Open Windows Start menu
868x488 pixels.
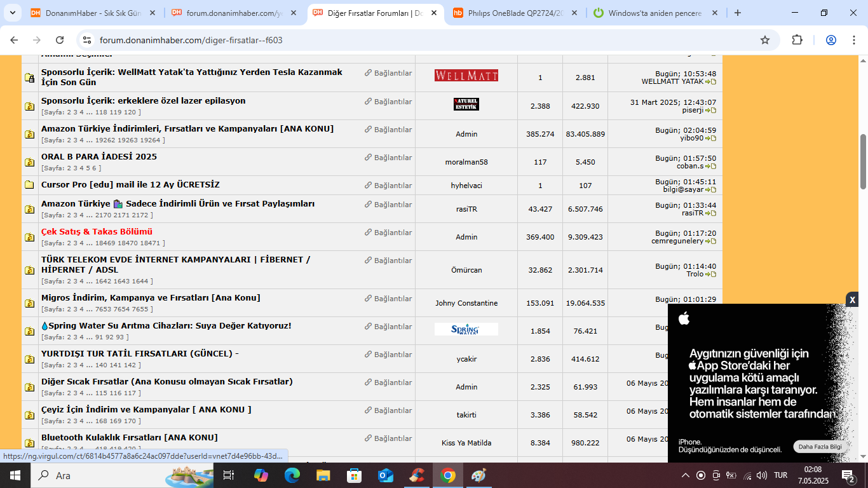(15, 475)
